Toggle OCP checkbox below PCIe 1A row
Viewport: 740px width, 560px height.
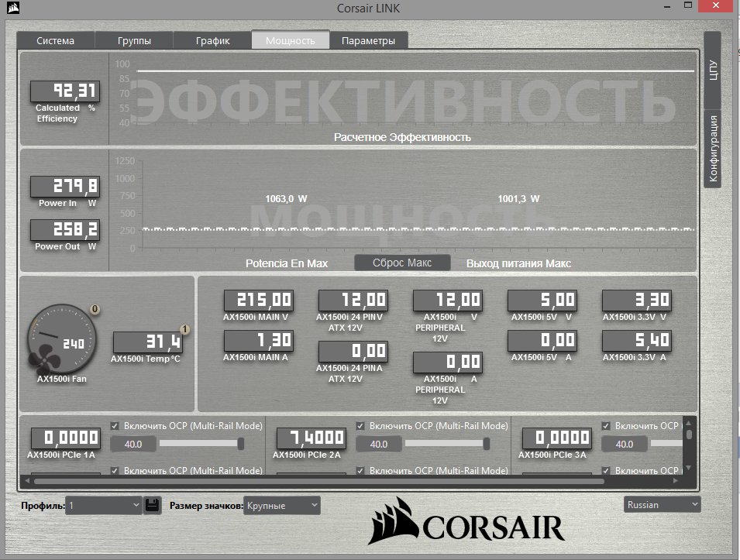(115, 470)
